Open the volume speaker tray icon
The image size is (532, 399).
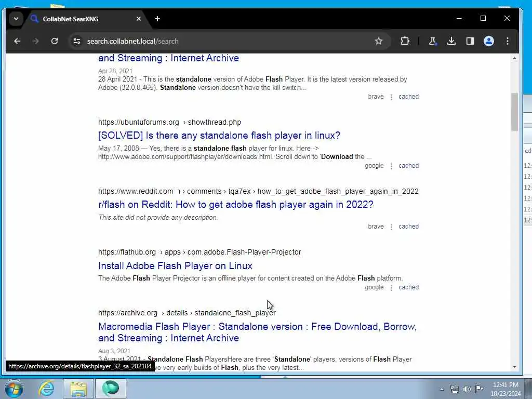(467, 389)
